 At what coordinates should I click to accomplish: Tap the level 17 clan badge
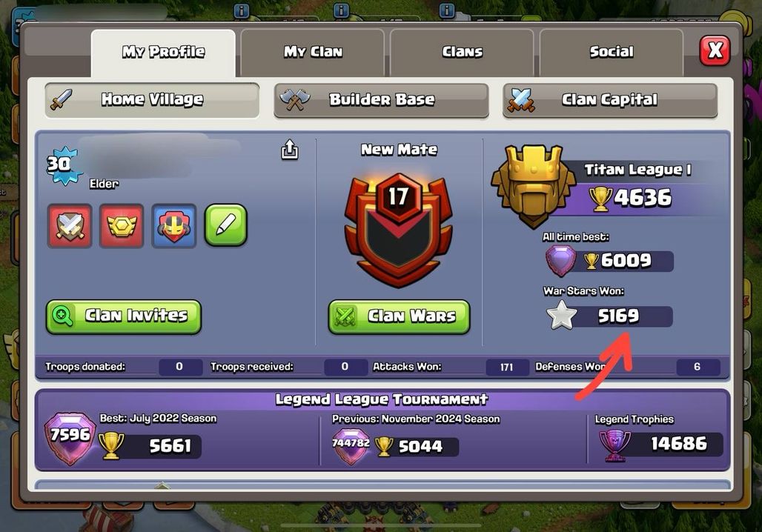[399, 229]
